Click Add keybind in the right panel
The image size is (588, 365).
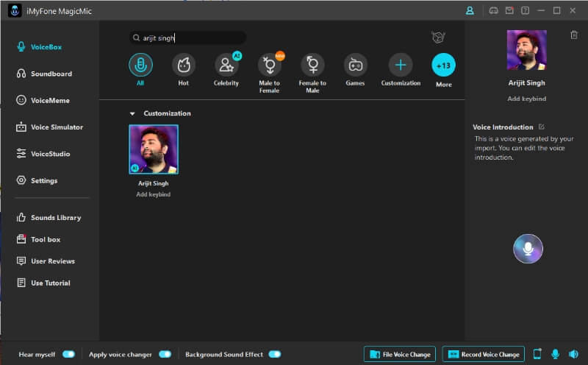[526, 99]
